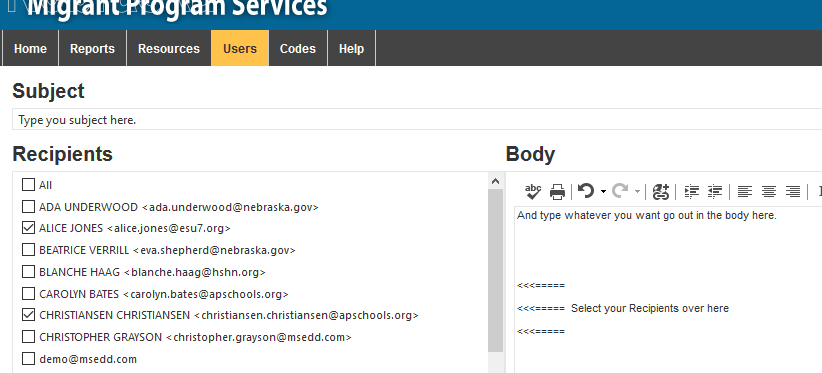Click the greyed-out redo arrow
This screenshot has width=822, height=373.
[620, 191]
